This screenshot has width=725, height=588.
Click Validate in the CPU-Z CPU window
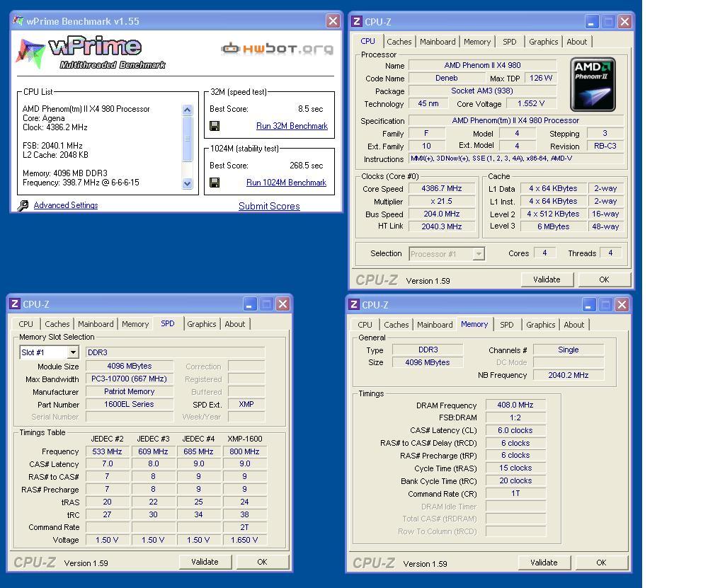point(547,279)
